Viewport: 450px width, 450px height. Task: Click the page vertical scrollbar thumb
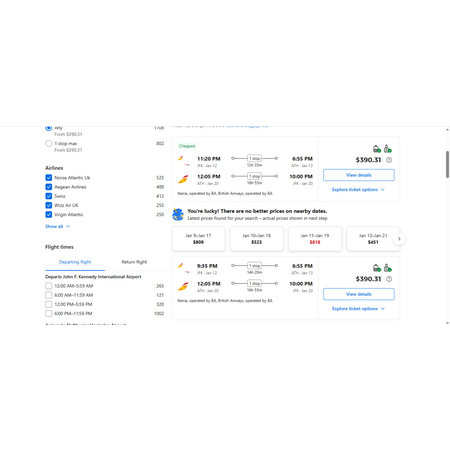[x=447, y=164]
